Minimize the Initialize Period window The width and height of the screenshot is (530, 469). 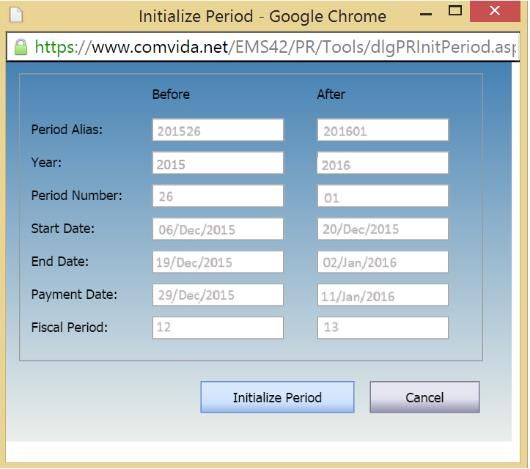[426, 14]
